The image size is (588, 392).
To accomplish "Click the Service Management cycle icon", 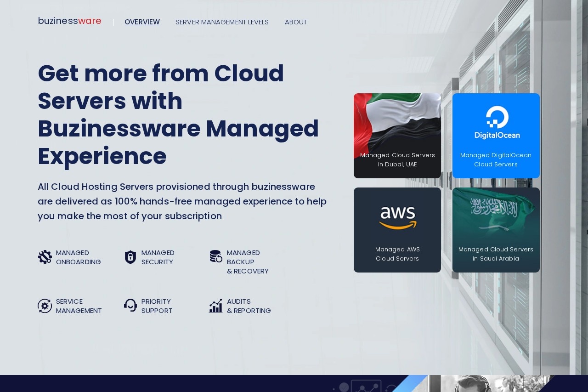I will click(45, 306).
